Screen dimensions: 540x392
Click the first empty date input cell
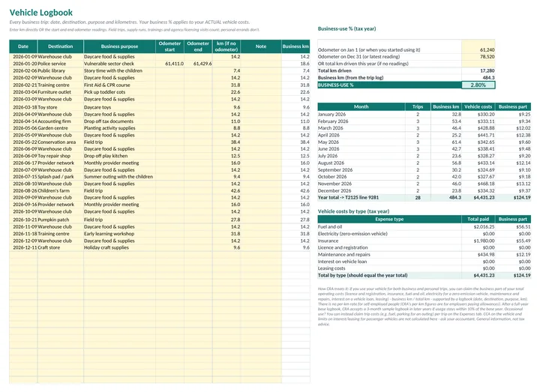coord(23,255)
